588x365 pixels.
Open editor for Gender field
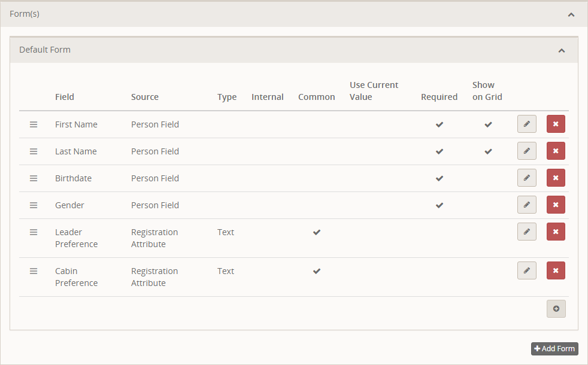(x=526, y=205)
